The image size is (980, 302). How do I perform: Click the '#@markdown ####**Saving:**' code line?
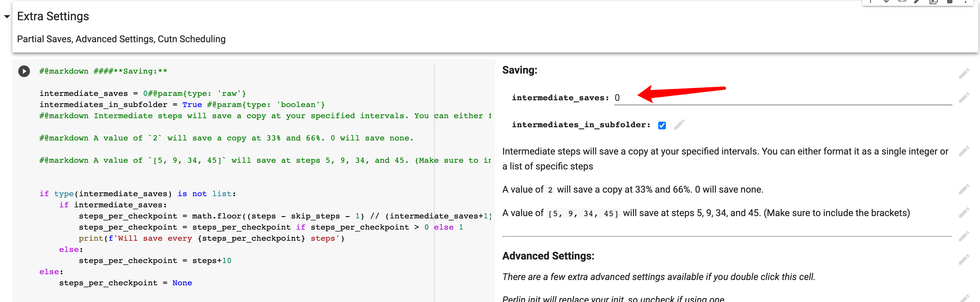[x=103, y=71]
